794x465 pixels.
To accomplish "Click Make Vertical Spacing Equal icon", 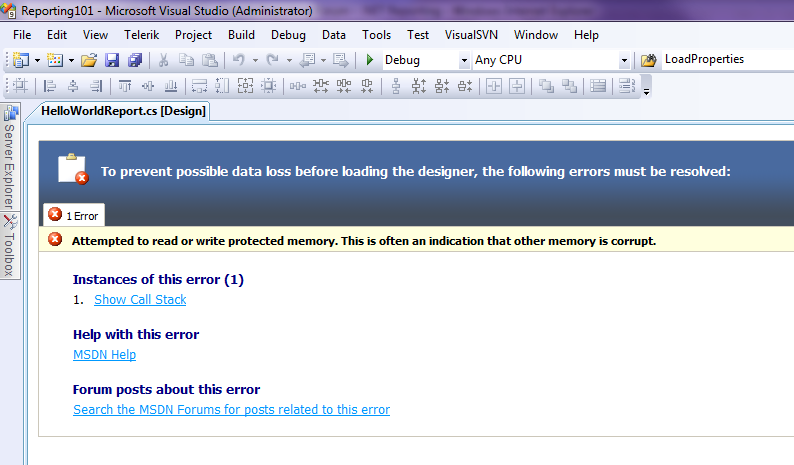I will 396,86.
